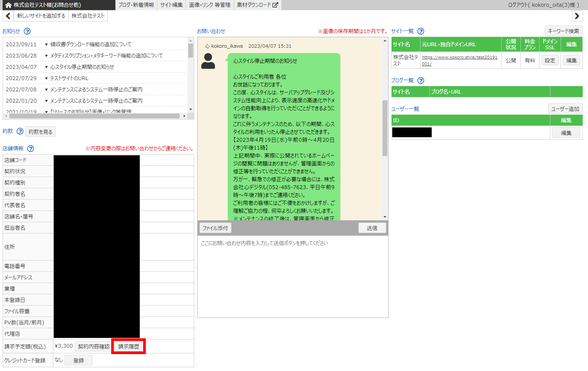Click the notices list vertical scrollbar
This screenshot has width=588, height=371.
191,51
